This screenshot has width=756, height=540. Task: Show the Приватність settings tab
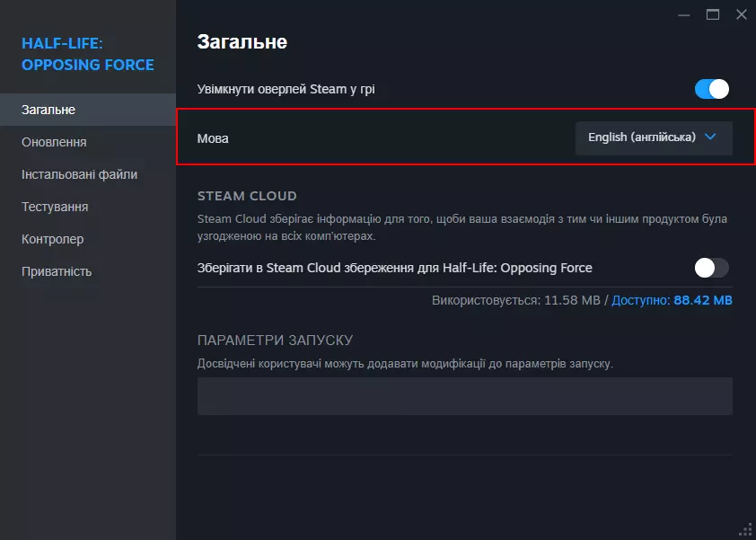click(57, 271)
